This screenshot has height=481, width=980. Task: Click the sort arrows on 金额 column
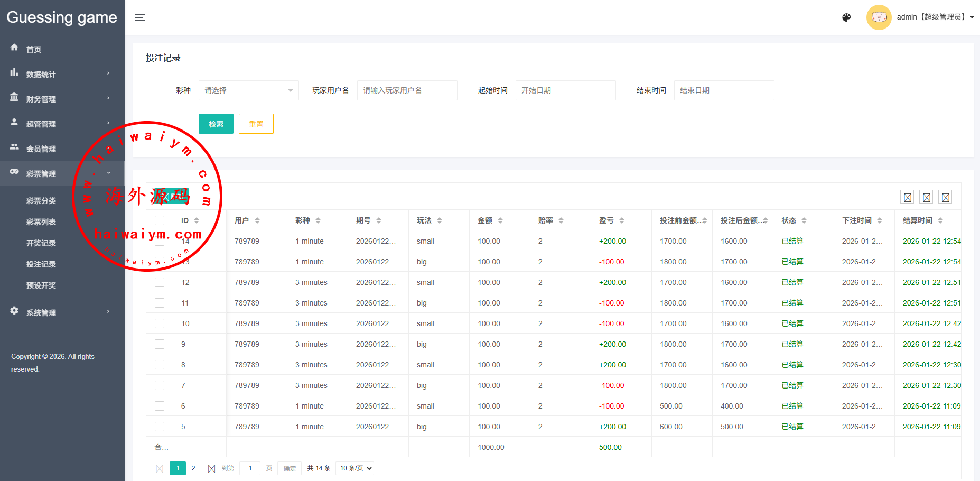click(x=500, y=220)
